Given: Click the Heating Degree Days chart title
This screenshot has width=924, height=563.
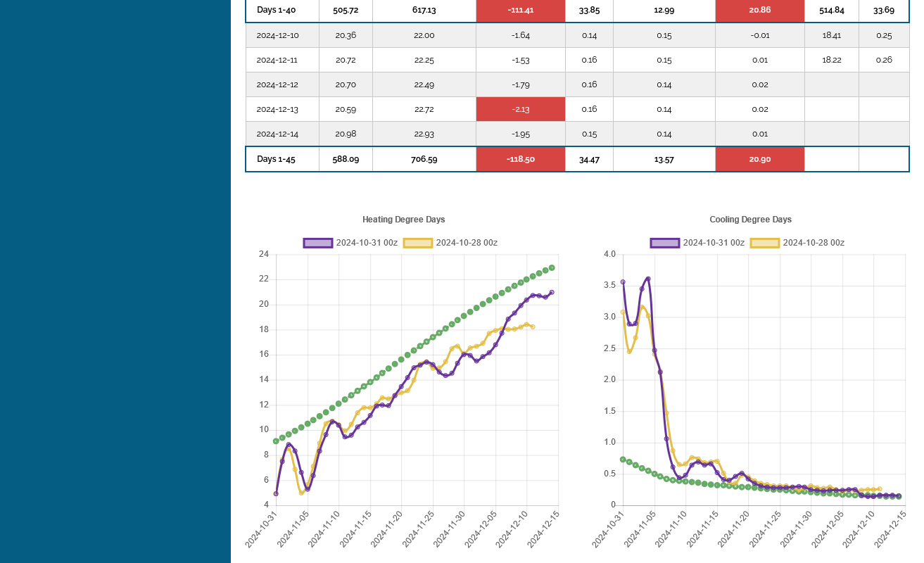Looking at the screenshot, I should [x=404, y=220].
